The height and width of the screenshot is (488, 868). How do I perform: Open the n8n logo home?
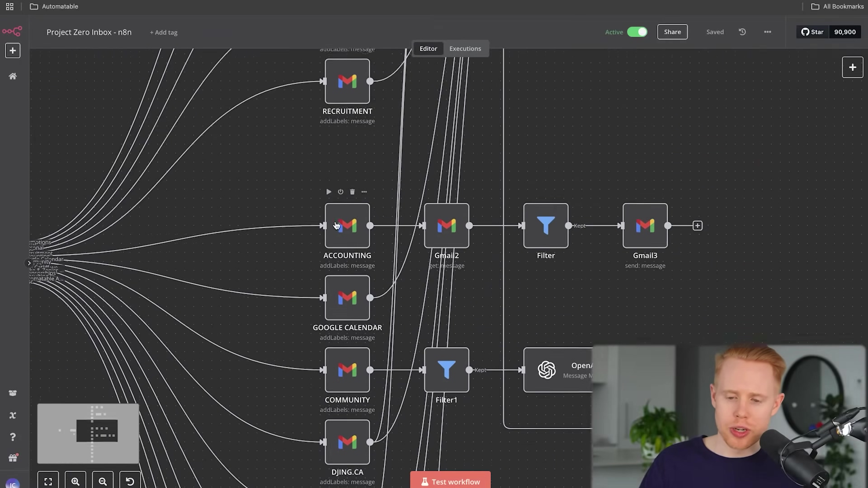tap(12, 31)
